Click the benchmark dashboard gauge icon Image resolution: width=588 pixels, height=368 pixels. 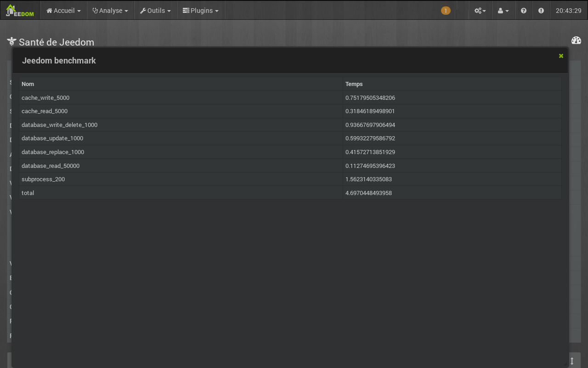tap(576, 40)
